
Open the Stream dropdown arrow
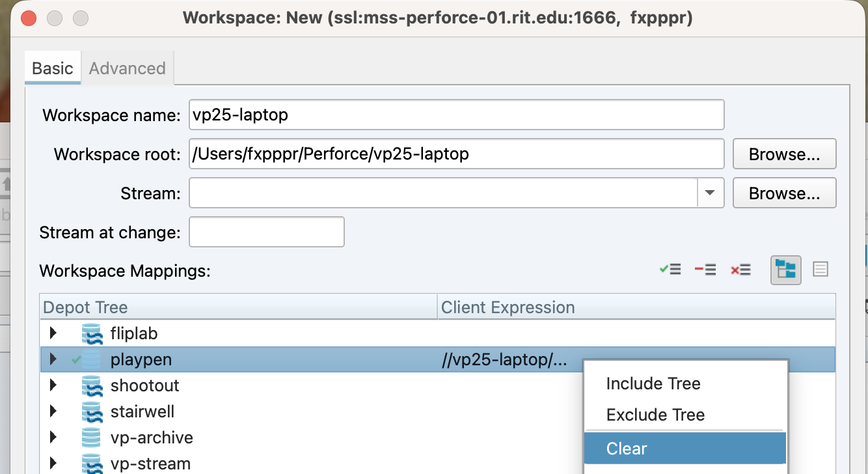(711, 193)
